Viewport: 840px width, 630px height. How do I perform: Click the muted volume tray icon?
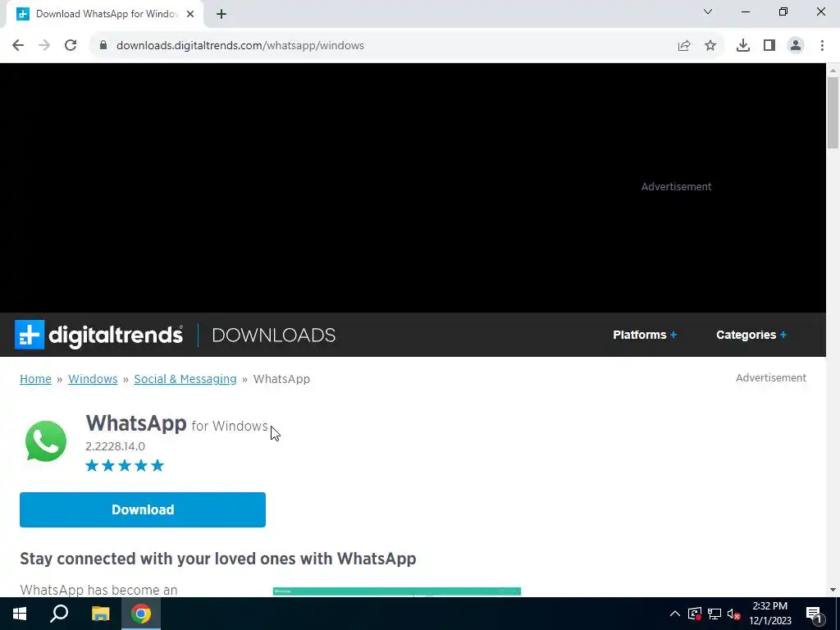(x=734, y=614)
